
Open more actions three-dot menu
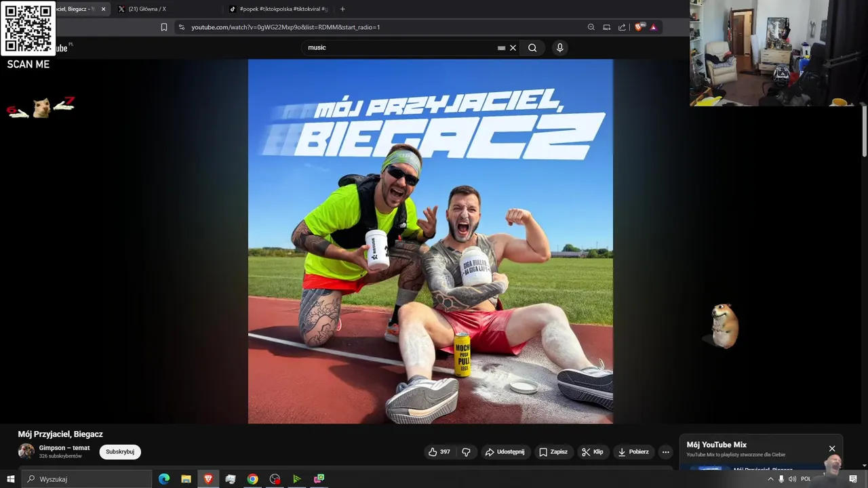(x=665, y=452)
